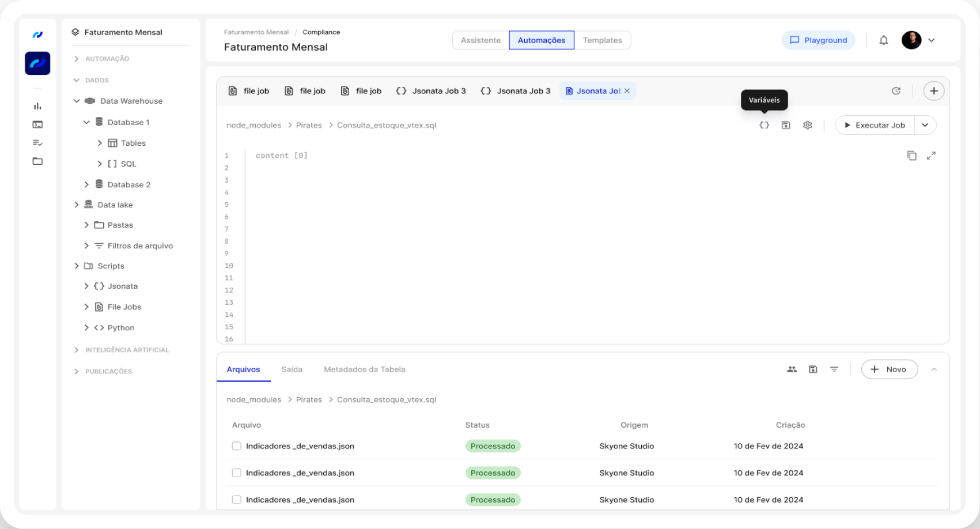Open the filter icon in files panel

point(834,369)
